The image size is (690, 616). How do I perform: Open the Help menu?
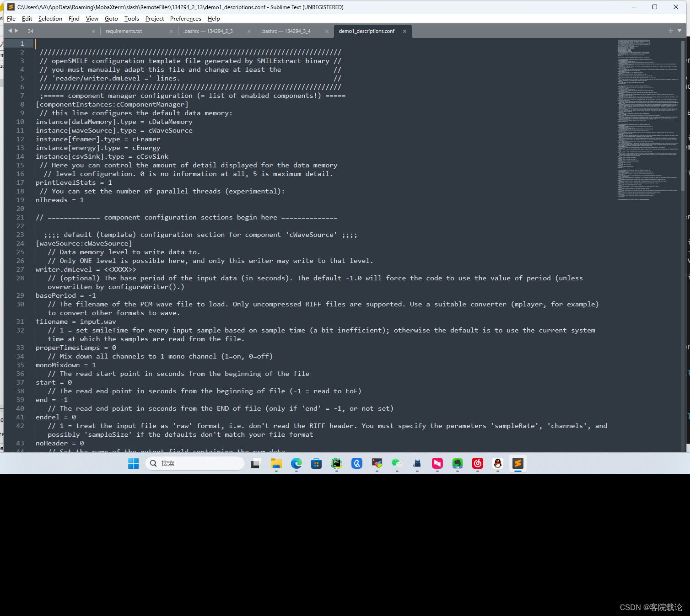214,19
